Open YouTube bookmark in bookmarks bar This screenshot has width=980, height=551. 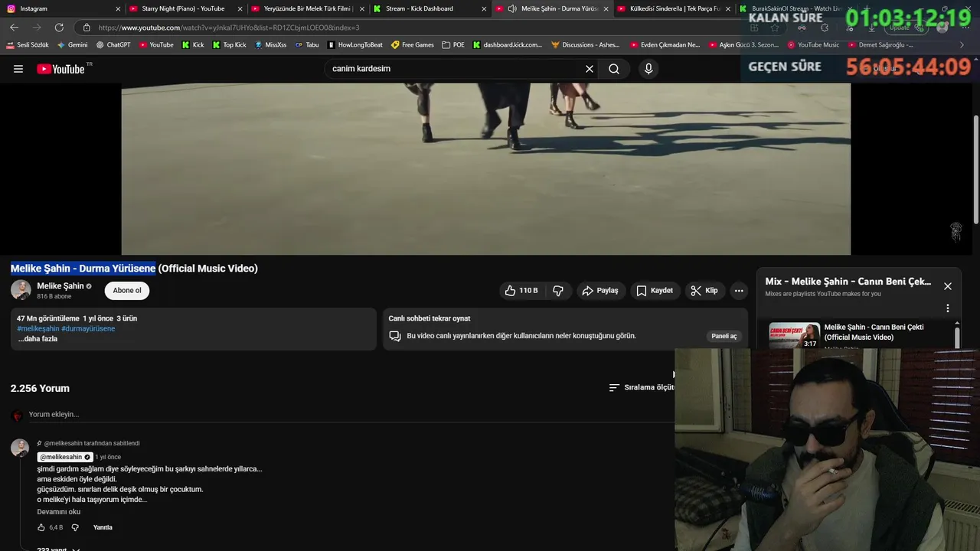point(156,45)
